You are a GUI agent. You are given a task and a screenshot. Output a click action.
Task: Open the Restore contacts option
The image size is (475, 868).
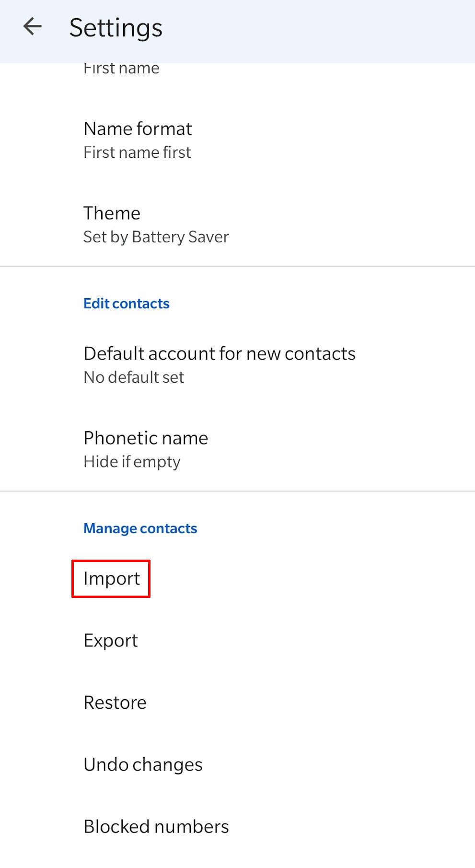click(115, 703)
